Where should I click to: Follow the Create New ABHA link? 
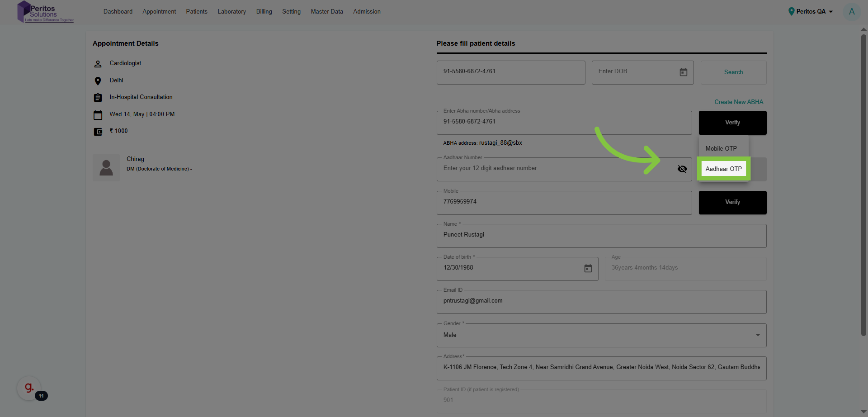coord(738,102)
